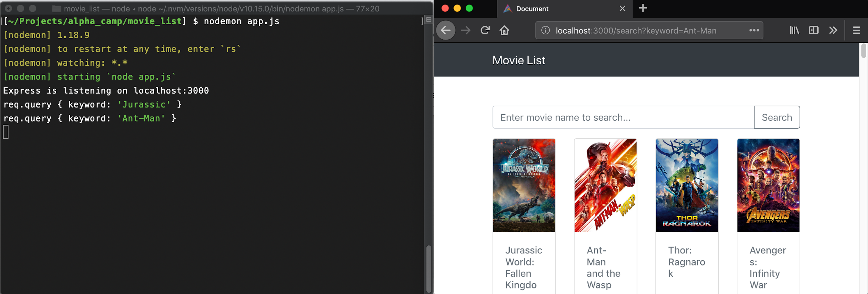Click the Thor: Ragnarok poster
This screenshot has height=294, width=868.
[x=686, y=185]
